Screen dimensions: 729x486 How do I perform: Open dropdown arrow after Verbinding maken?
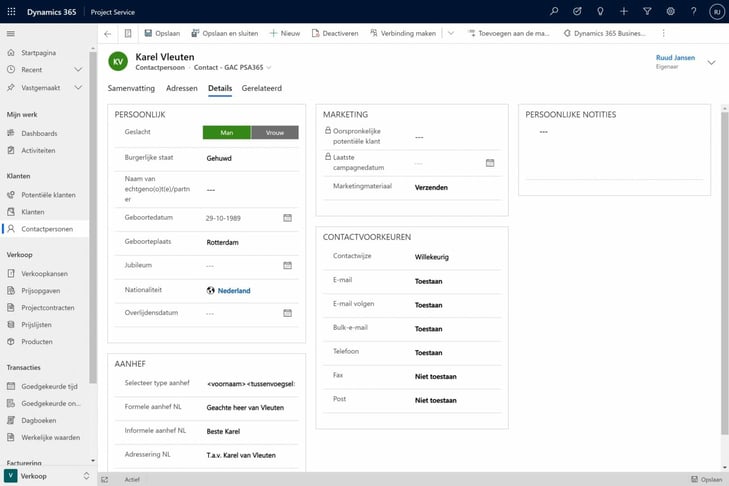tap(451, 33)
